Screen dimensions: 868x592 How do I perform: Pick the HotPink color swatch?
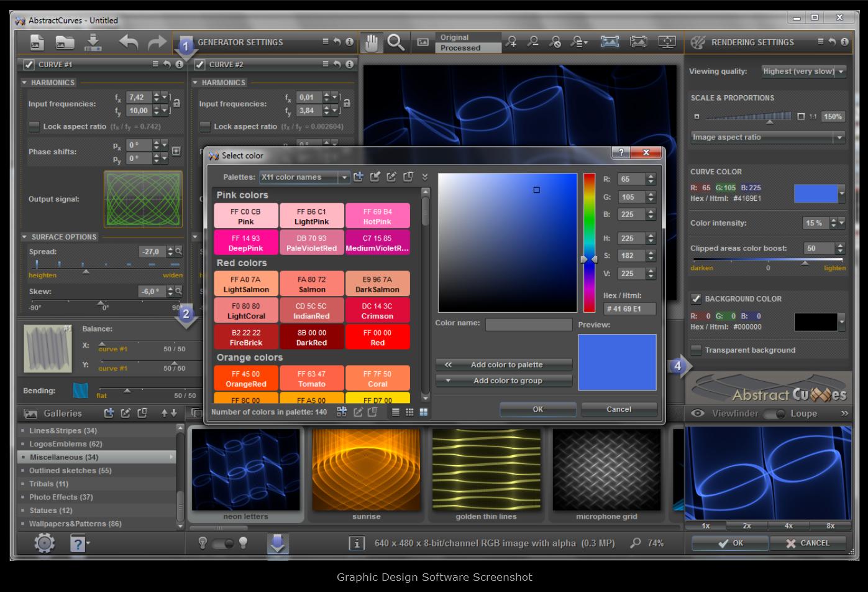point(378,216)
